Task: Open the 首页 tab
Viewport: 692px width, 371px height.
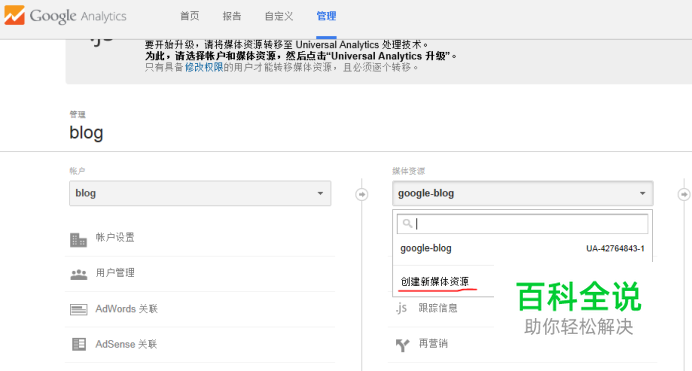Action: (x=190, y=16)
